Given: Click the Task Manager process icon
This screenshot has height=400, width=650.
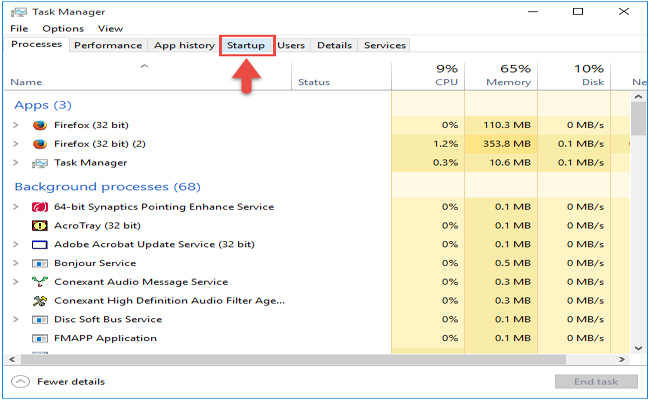Looking at the screenshot, I should click(x=40, y=163).
